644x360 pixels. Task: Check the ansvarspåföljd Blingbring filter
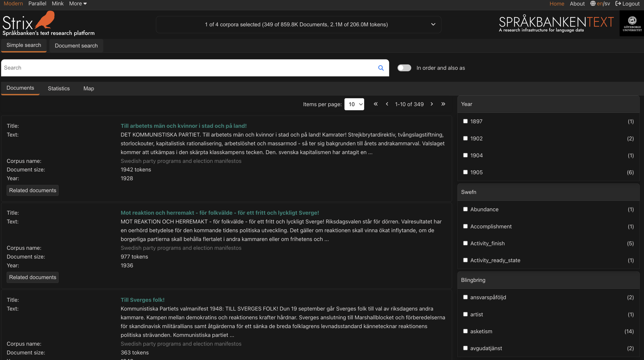tap(465, 297)
